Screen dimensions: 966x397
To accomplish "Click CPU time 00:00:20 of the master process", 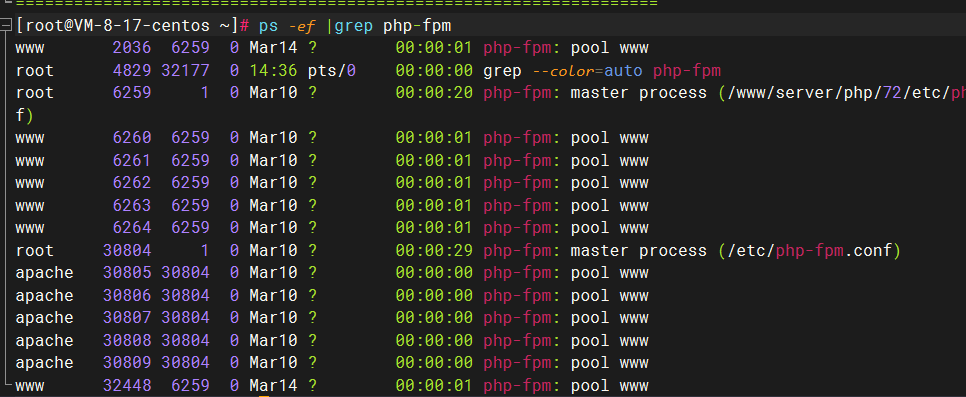I will (x=434, y=93).
